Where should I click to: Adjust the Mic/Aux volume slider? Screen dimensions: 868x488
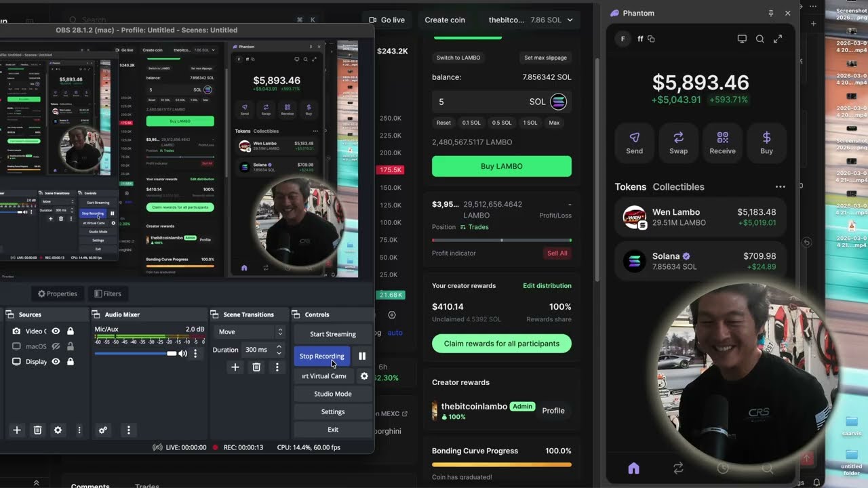coord(136,354)
